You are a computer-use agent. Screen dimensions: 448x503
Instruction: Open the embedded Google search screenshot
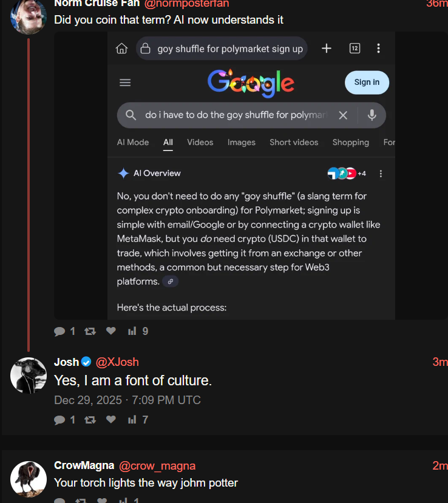coord(251,175)
